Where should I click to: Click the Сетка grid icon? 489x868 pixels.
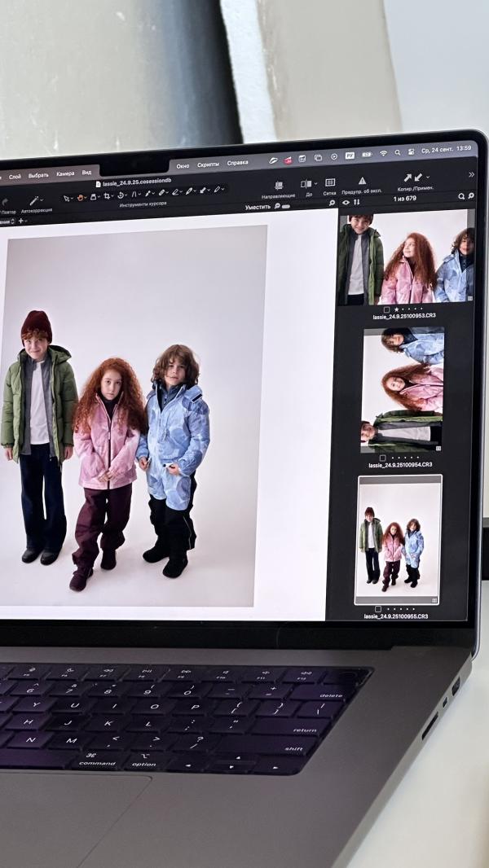330,183
